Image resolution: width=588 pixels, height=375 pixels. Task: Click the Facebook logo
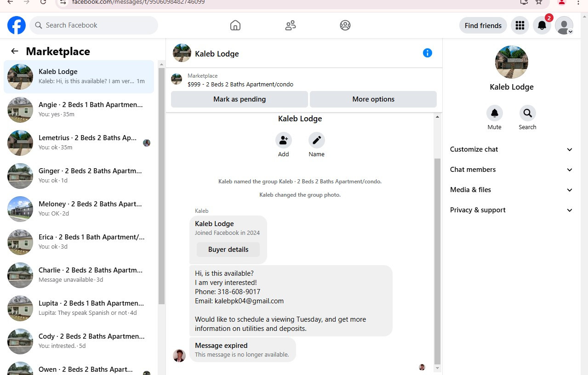(17, 25)
